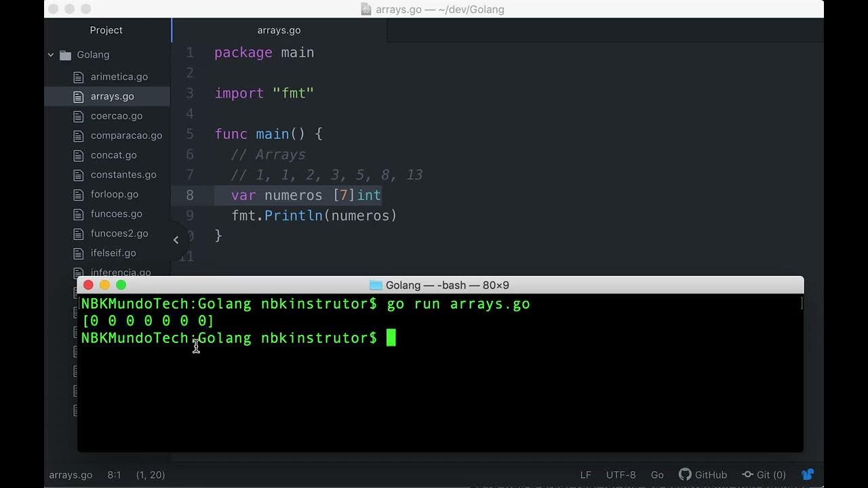Screen dimensions: 868x488
Task: Open forloop.go file
Action: pyautogui.click(x=115, y=195)
